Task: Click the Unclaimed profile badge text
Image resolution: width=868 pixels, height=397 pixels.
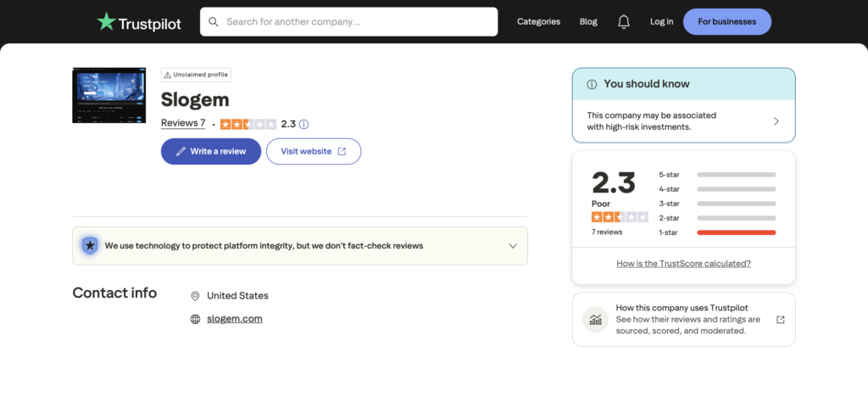Action: click(200, 75)
